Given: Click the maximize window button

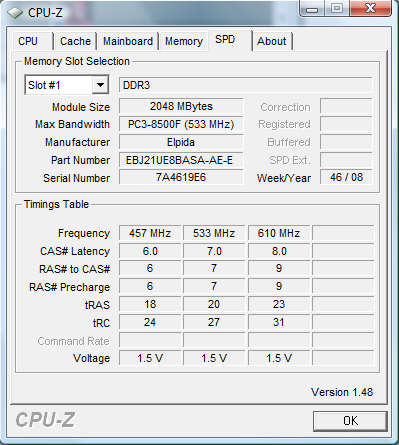Looking at the screenshot, I should [337, 8].
